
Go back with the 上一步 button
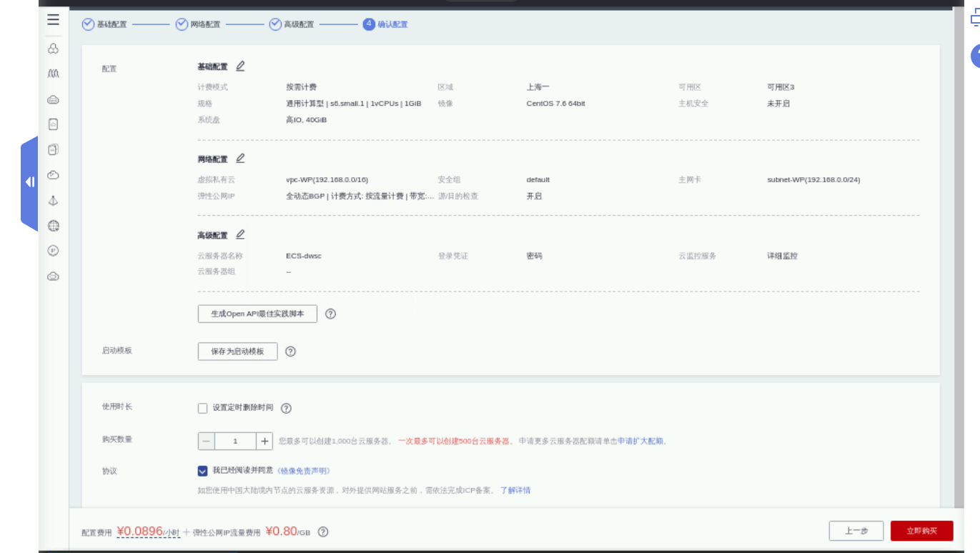[x=856, y=531]
